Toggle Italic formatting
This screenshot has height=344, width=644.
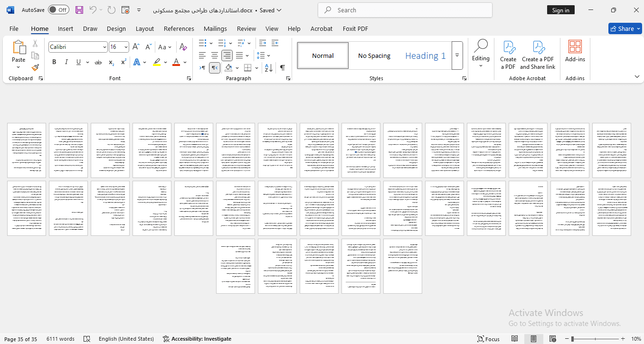pos(66,62)
